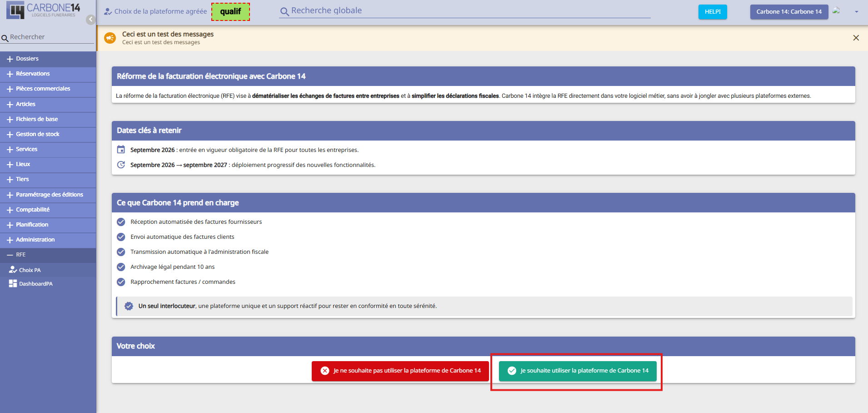Click the clock-refresh icon for progressive deployment

121,165
